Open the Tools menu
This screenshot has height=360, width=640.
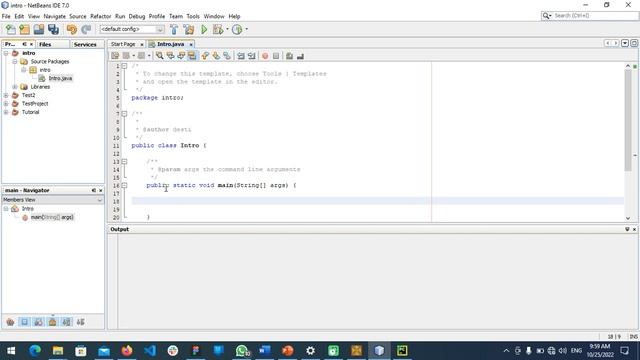pos(193,16)
